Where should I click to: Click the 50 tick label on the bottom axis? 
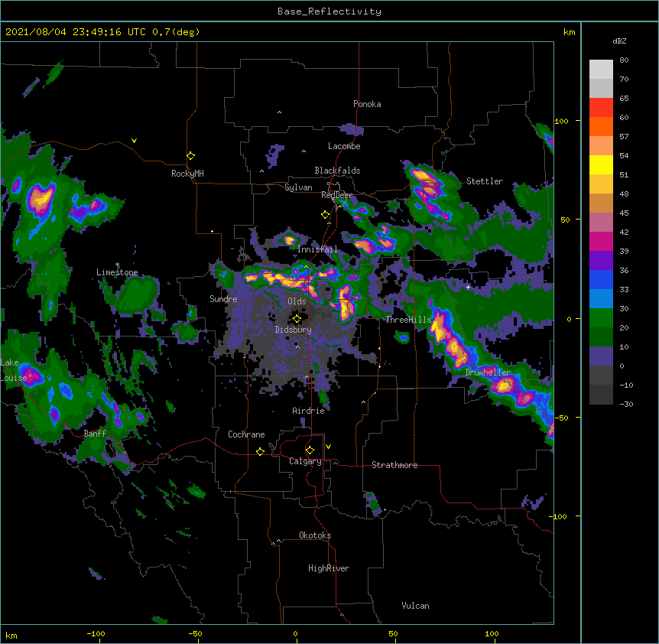click(393, 633)
